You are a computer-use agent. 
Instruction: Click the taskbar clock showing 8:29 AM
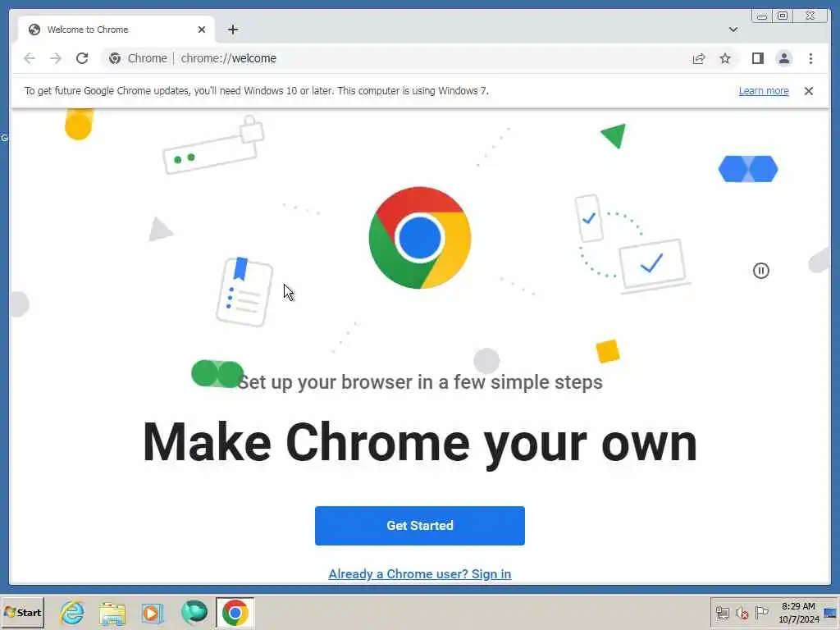[x=798, y=612]
